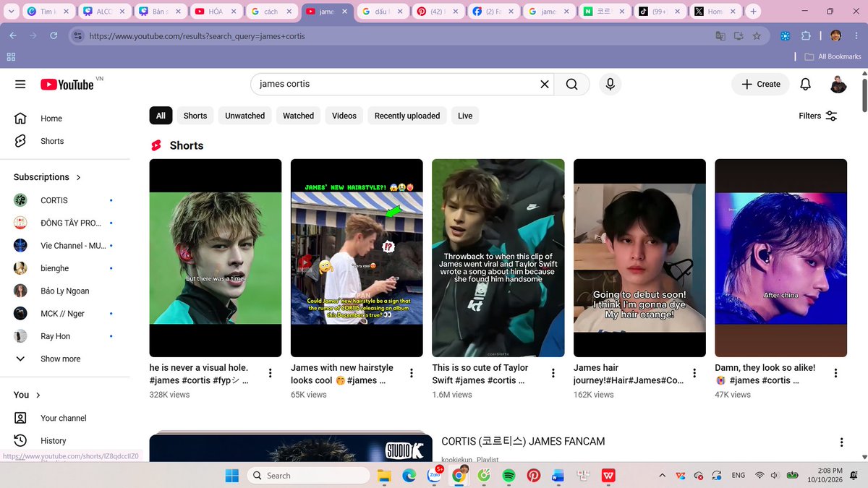Select the Unwatched filter chip
Viewport: 868px width, 488px height.
(245, 116)
